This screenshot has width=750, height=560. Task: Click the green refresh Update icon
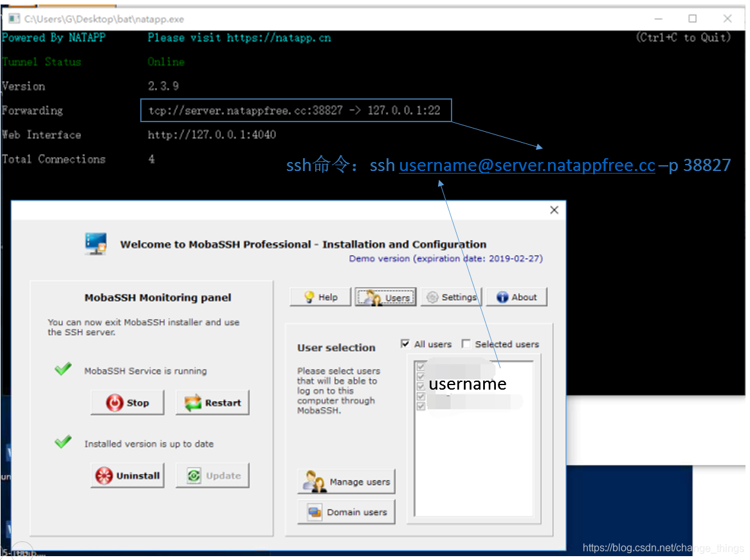pyautogui.click(x=194, y=475)
